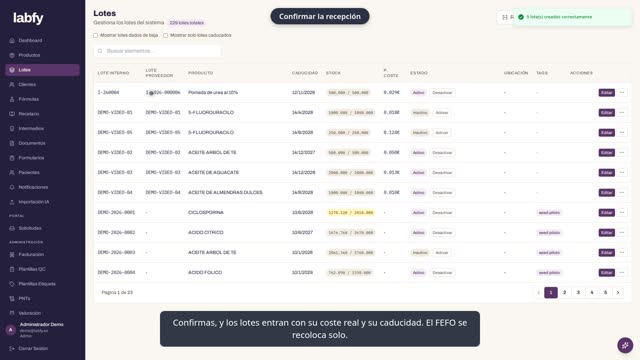Open more actions for lote I-260004
The height and width of the screenshot is (360, 640).
pyautogui.click(x=622, y=93)
